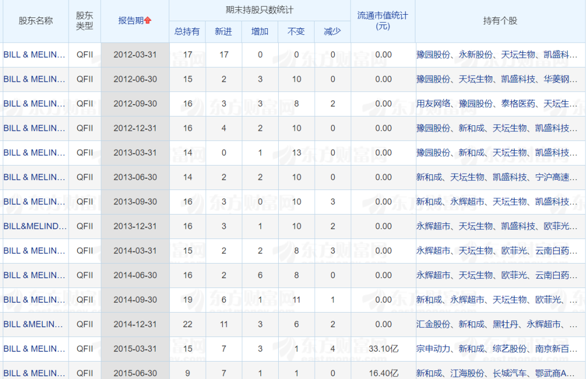Open holdings list in 2013-03-31 row

(497, 152)
